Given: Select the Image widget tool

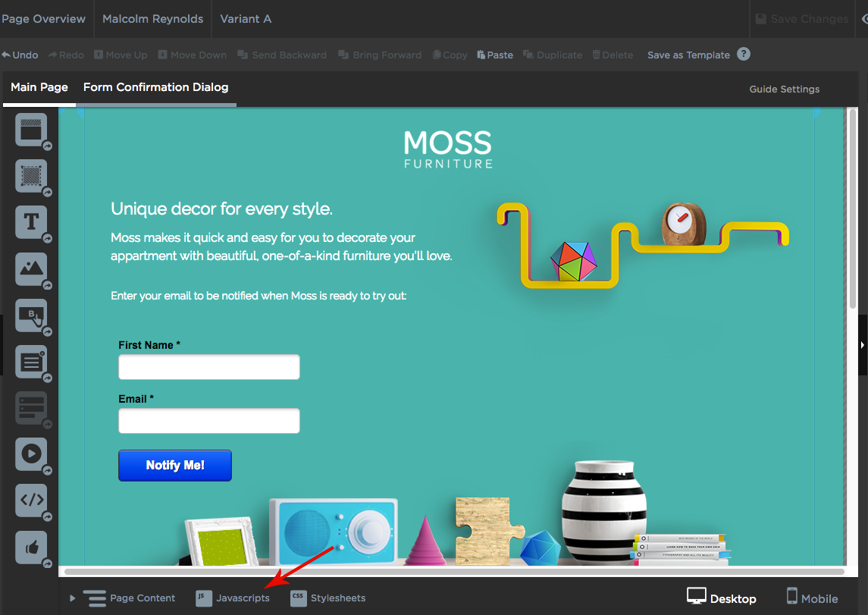Looking at the screenshot, I should [31, 269].
